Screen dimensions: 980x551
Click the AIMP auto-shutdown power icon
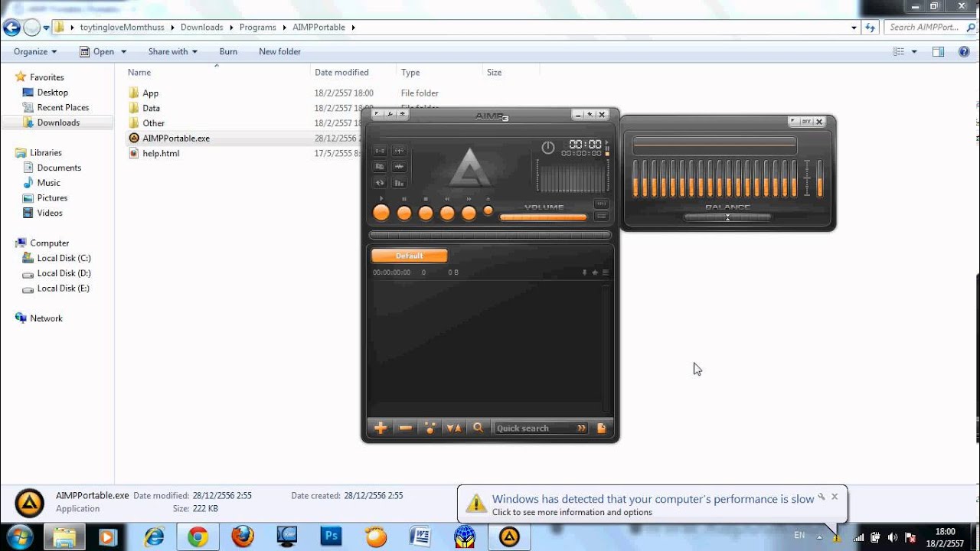pos(547,147)
